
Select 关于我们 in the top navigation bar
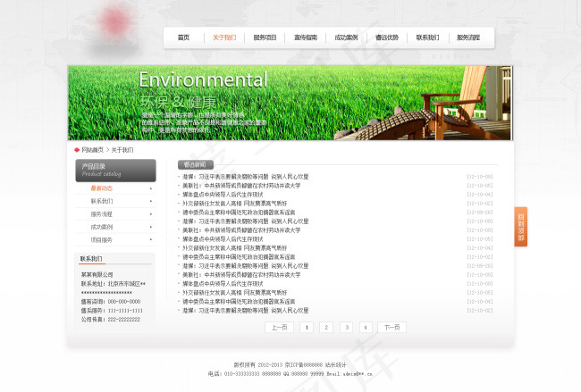(224, 38)
